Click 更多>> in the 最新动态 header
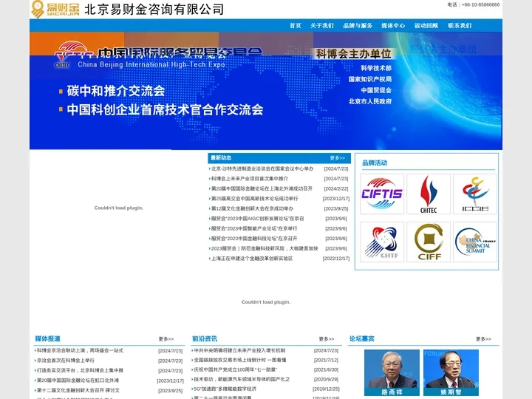This screenshot has height=399, width=532. coord(337,158)
